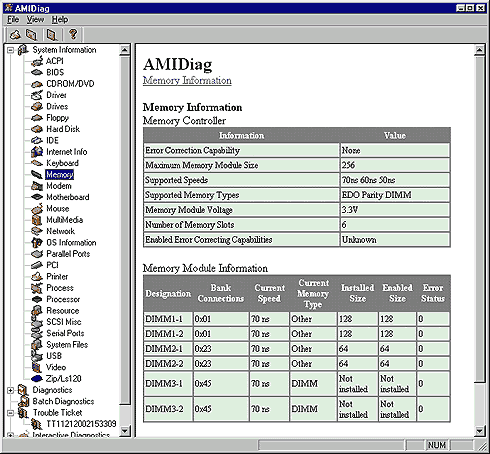Select the Parallel Ports icon
This screenshot has width=490, height=454.
coord(37,254)
